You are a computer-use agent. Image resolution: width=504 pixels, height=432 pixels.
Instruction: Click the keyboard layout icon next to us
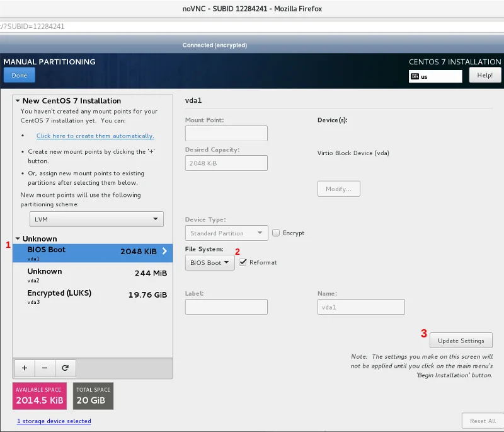pyautogui.click(x=415, y=76)
